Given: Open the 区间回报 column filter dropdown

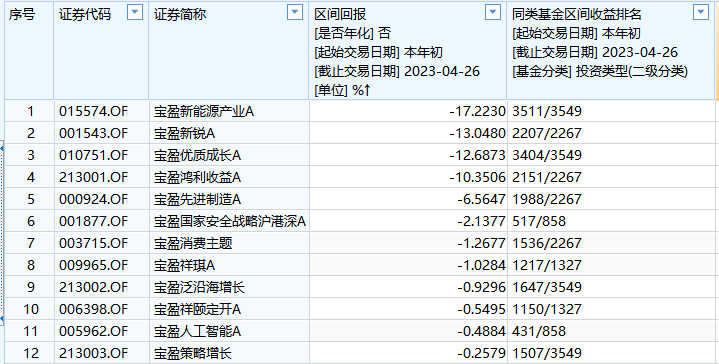Looking at the screenshot, I should (493, 13).
